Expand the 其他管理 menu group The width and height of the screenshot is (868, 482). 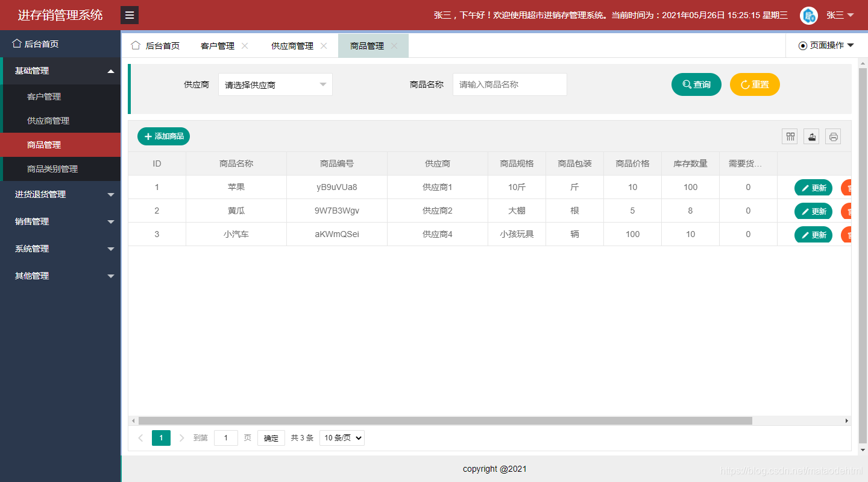(x=60, y=276)
